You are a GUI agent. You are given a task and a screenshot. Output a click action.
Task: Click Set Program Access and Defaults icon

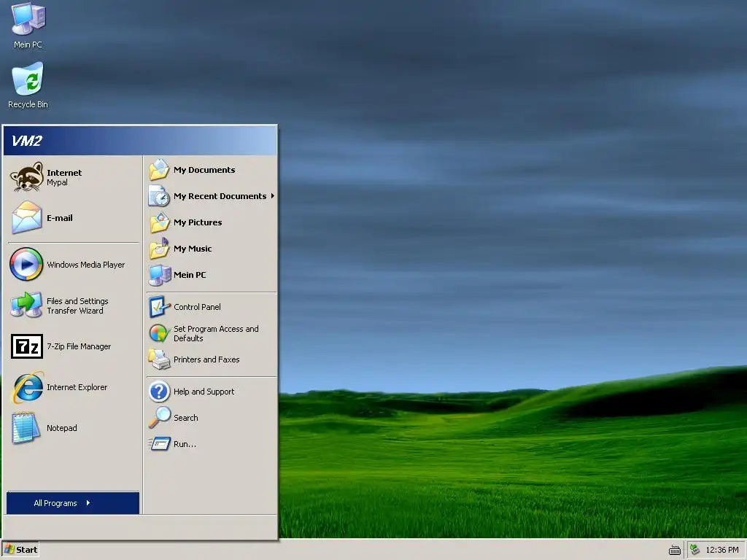coord(159,333)
